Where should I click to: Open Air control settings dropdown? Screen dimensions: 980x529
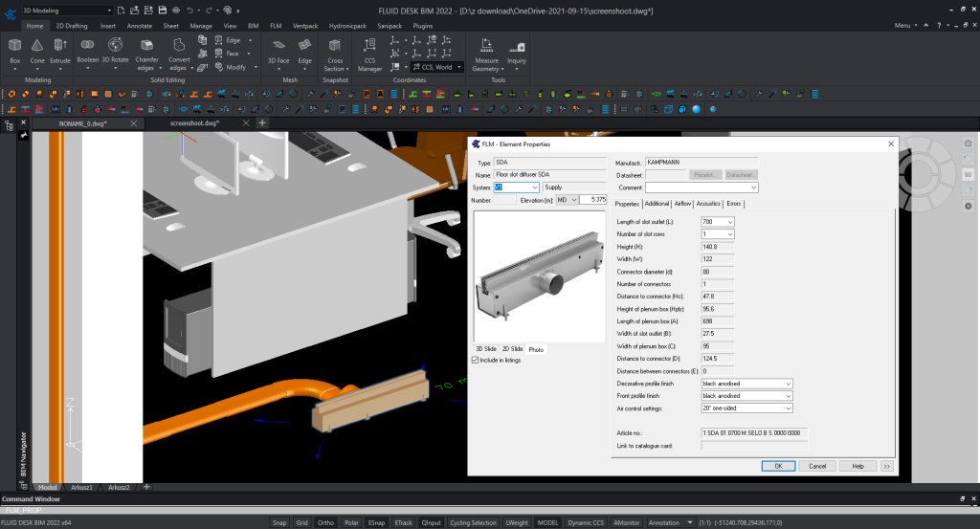(x=746, y=408)
